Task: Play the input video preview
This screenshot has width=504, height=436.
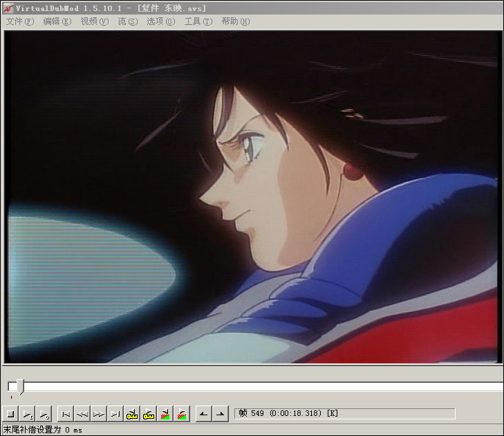Action: tap(28, 414)
